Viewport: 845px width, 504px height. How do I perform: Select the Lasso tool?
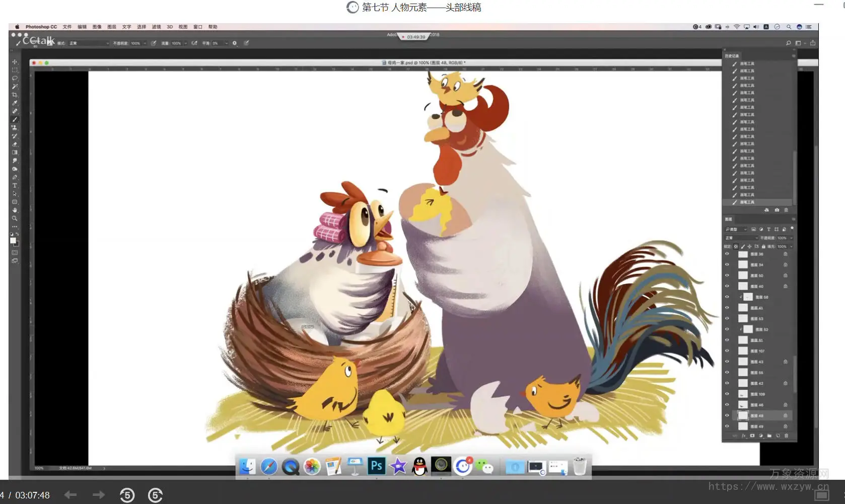point(15,79)
